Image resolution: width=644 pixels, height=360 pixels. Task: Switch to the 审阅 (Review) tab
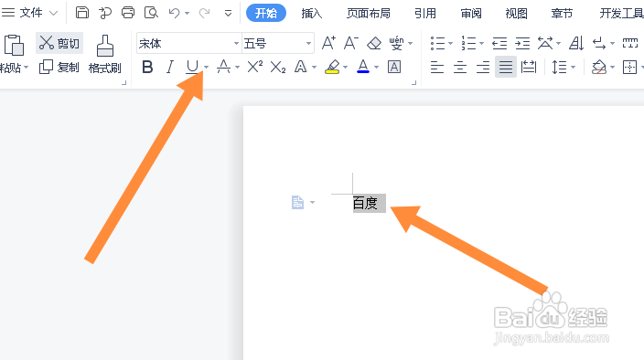coord(471,13)
